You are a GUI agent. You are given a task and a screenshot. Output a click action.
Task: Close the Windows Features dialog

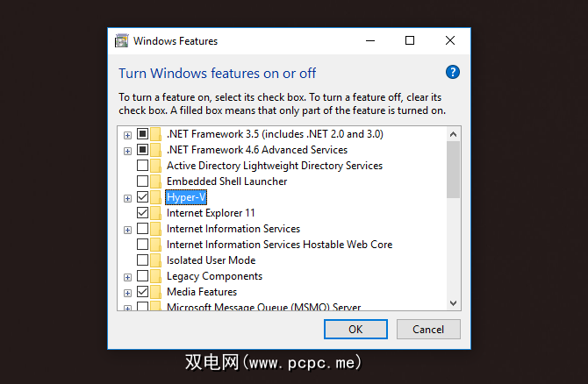[450, 40]
